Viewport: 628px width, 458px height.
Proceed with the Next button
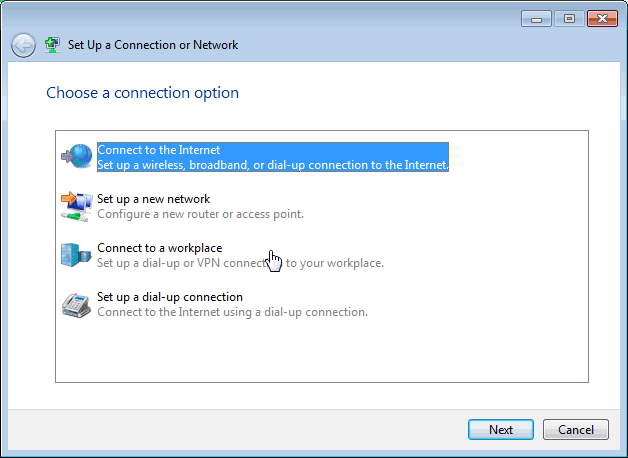pyautogui.click(x=501, y=430)
